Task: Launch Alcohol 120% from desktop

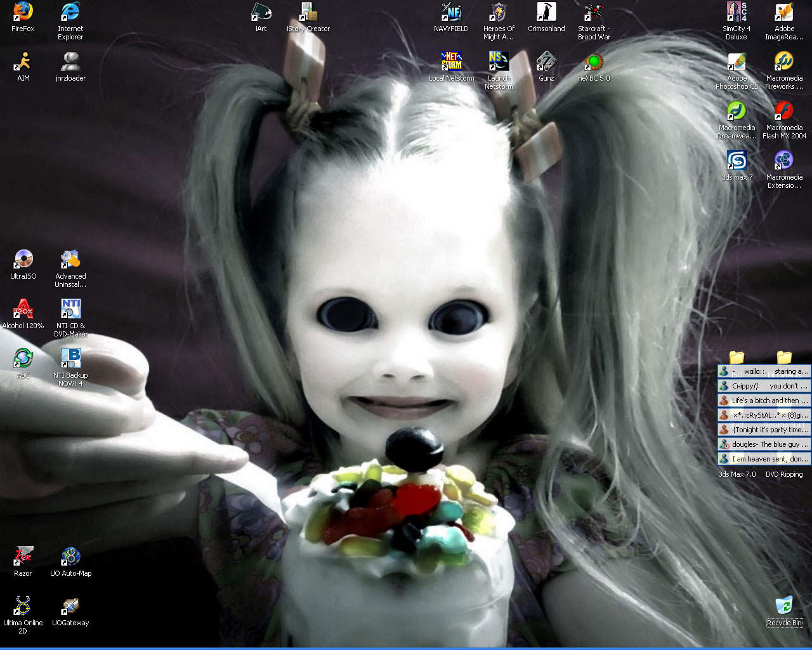Action: (23, 310)
